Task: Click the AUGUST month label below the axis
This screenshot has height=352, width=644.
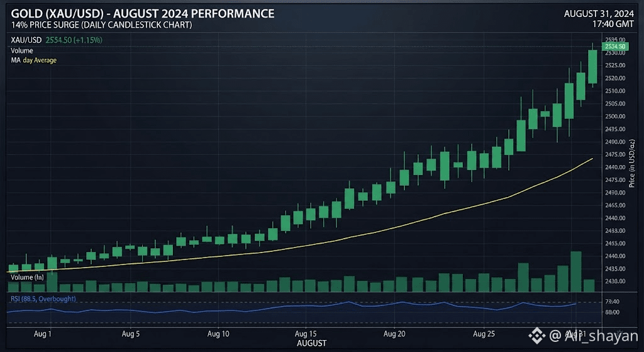Action: tap(312, 343)
